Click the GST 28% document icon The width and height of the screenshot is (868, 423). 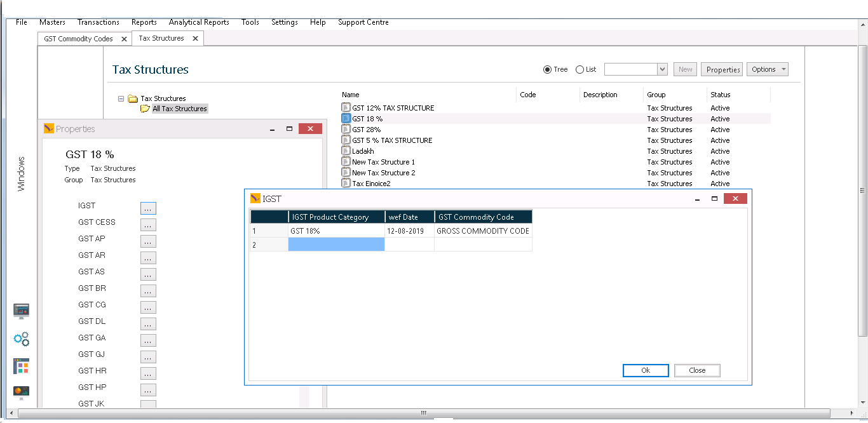[346, 130]
